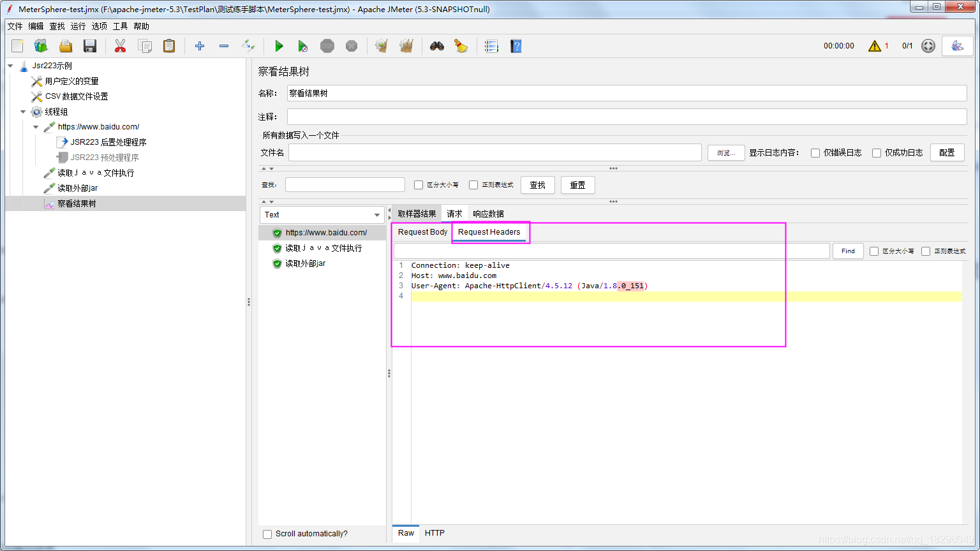The width and height of the screenshot is (980, 551).
Task: Start the test with the green play icon
Action: pos(279,45)
